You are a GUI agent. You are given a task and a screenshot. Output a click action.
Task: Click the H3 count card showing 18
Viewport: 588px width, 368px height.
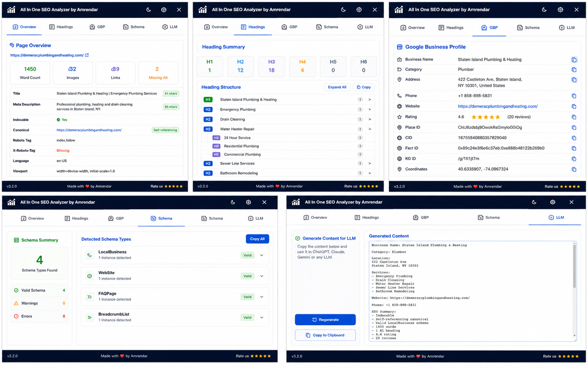pyautogui.click(x=271, y=66)
